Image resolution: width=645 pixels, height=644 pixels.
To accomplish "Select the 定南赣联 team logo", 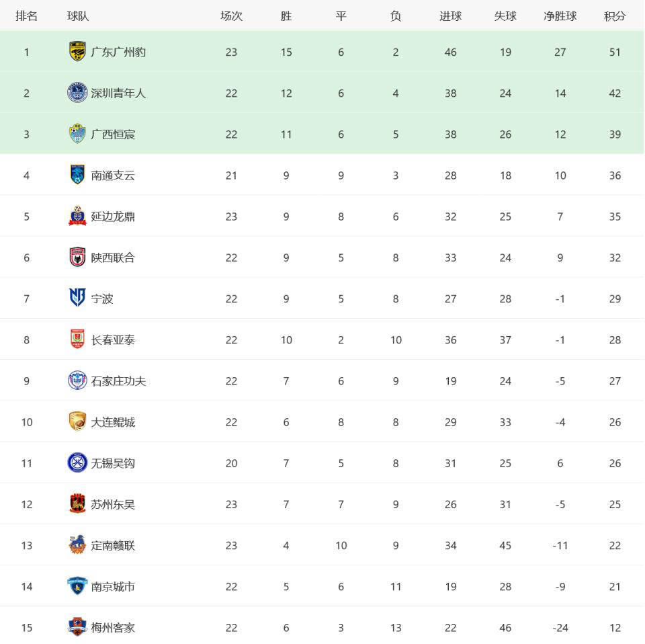I will click(77, 545).
